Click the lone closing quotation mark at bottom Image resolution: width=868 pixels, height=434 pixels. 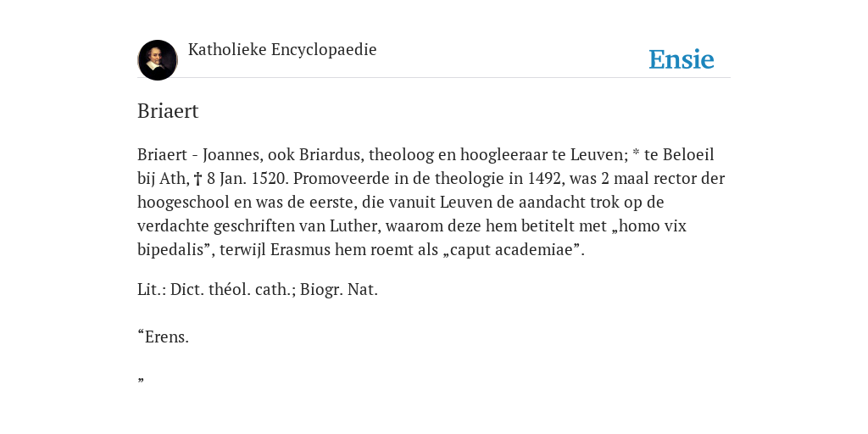(141, 380)
